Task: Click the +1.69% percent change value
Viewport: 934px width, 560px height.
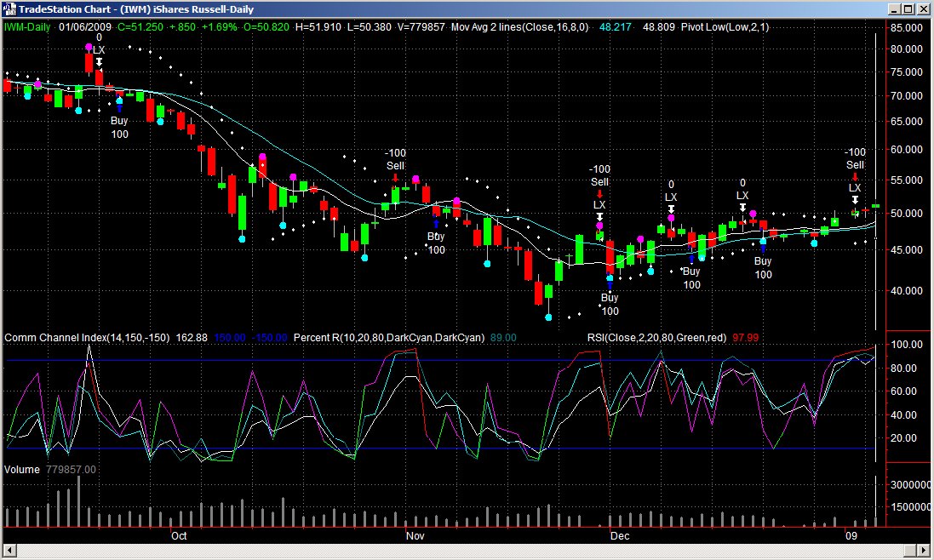Action: coord(219,27)
